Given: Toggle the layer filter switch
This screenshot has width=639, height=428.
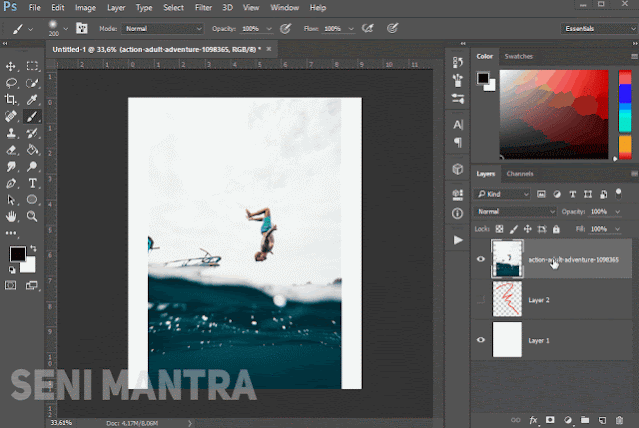Looking at the screenshot, I should tap(619, 194).
